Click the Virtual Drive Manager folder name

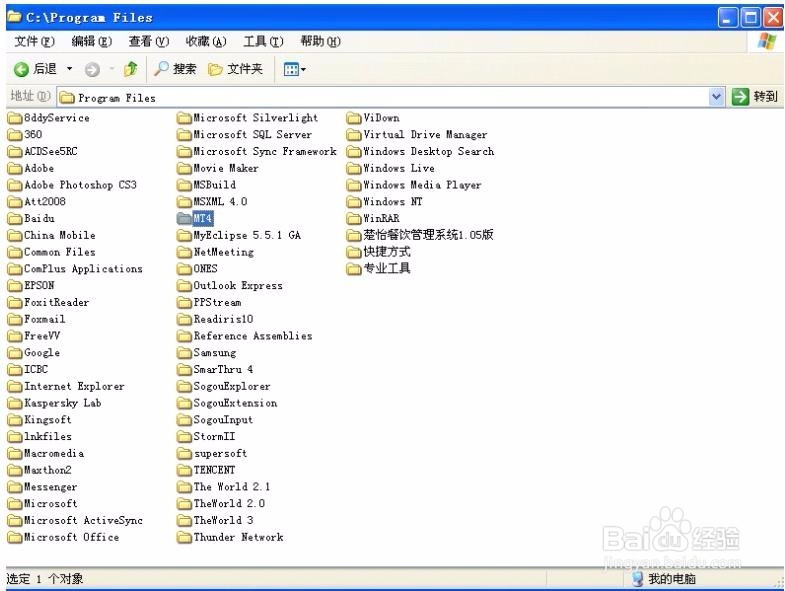[425, 135]
